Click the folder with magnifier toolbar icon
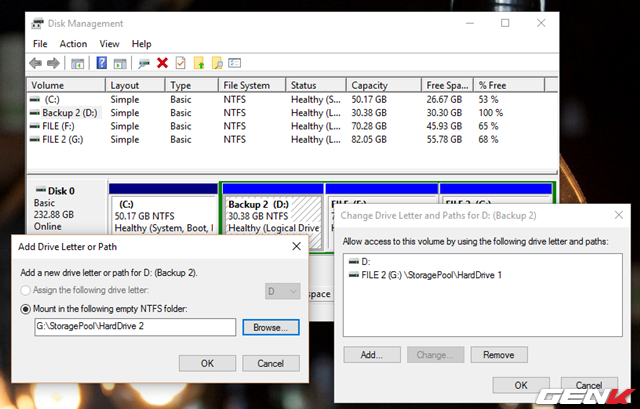Image resolution: width=640 pixels, height=409 pixels. point(217,63)
